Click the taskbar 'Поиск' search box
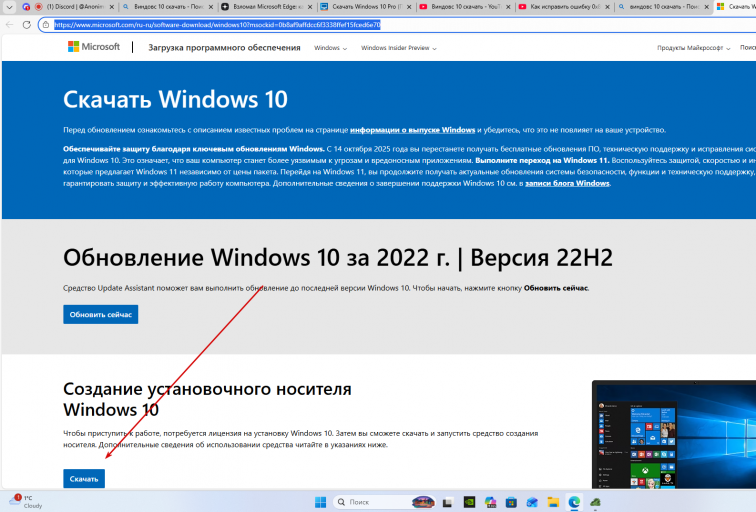The height and width of the screenshot is (512, 756). point(384,502)
